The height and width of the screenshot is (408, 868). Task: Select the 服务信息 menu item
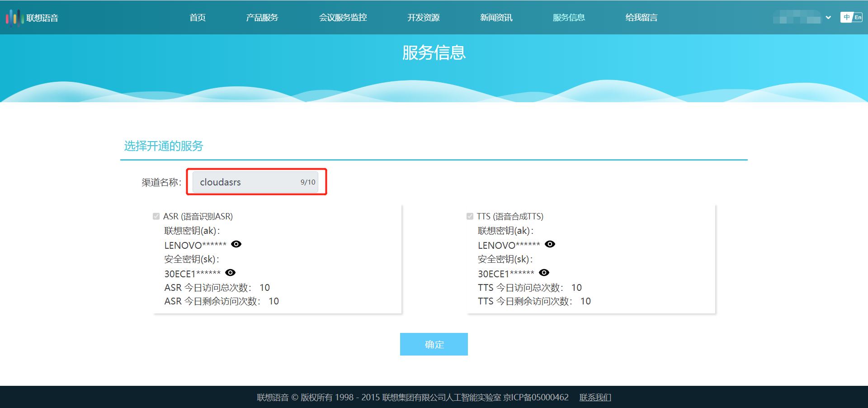coord(569,18)
